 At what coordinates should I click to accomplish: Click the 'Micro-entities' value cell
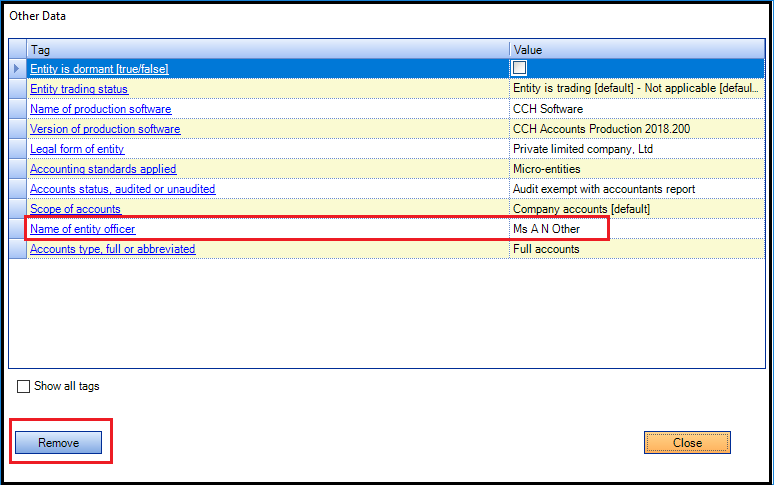click(546, 169)
